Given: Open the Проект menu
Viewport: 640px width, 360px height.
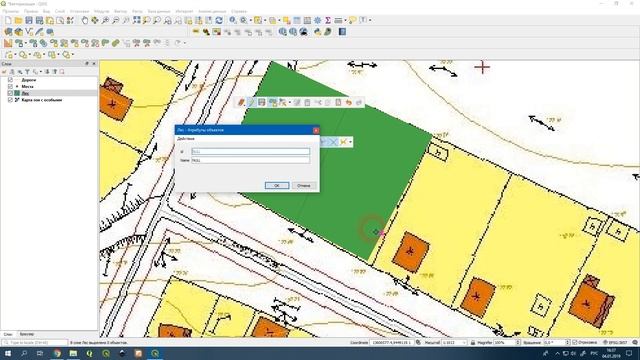Looking at the screenshot, I should pyautogui.click(x=11, y=11).
